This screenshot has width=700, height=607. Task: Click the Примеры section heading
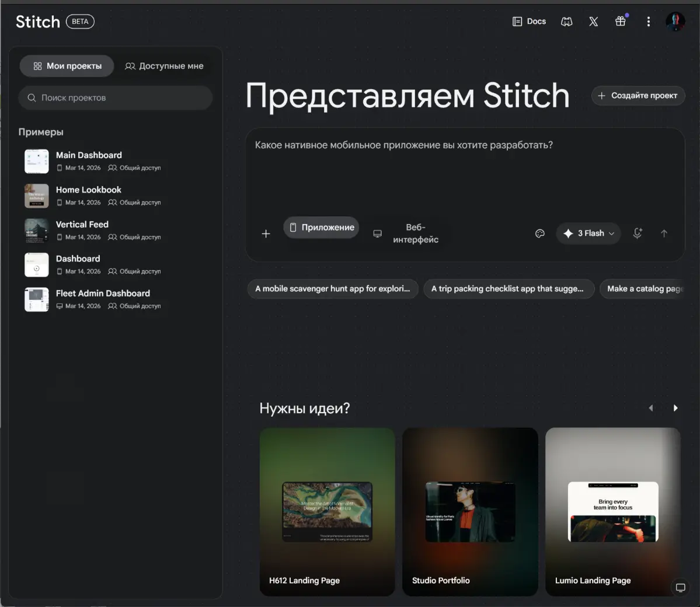(x=41, y=132)
